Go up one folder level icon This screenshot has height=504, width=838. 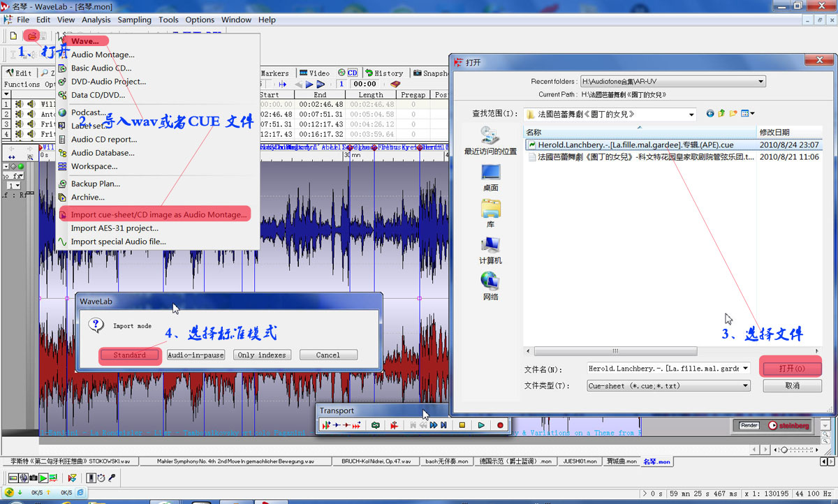click(x=721, y=113)
